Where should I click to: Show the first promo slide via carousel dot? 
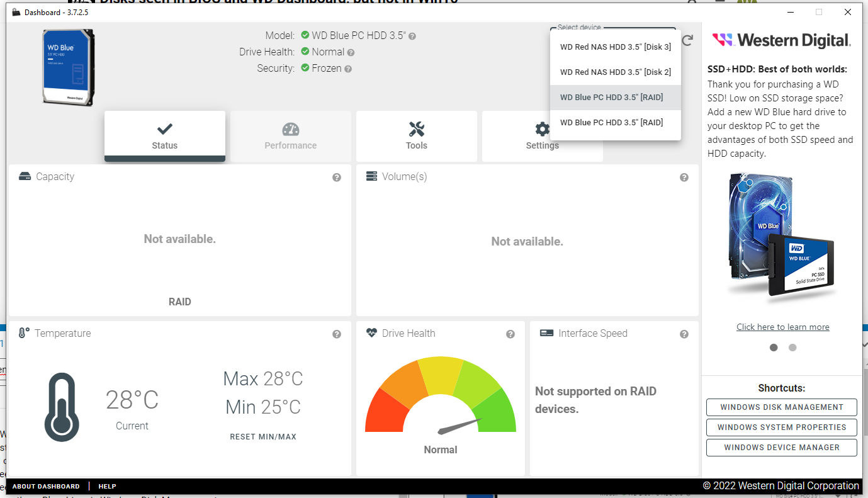point(774,348)
